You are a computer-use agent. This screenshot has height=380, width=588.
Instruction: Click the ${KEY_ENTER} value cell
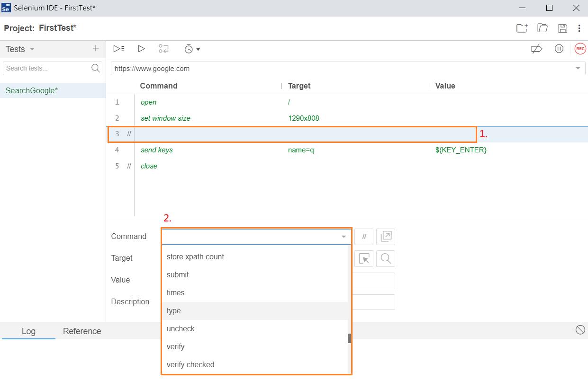pyautogui.click(x=461, y=150)
